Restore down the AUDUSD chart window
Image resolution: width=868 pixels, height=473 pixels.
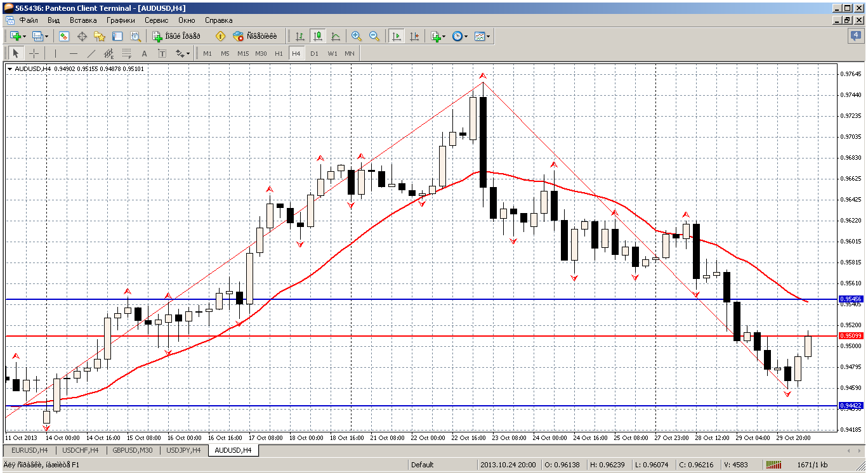pos(847,20)
